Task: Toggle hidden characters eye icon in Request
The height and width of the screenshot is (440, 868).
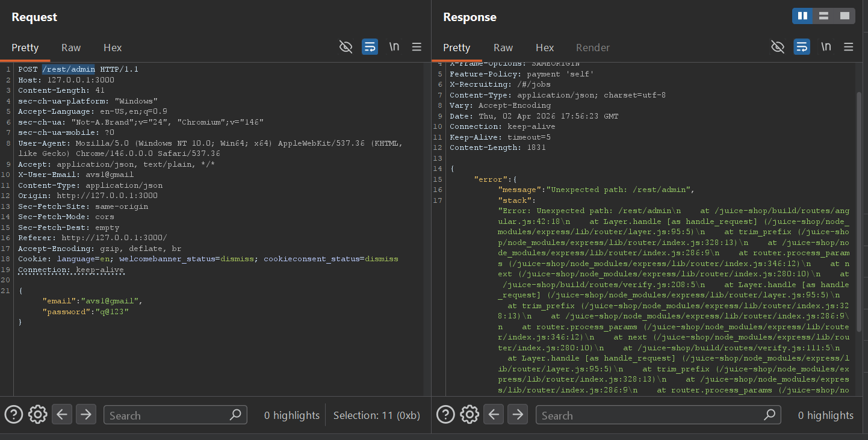Action: [346, 47]
